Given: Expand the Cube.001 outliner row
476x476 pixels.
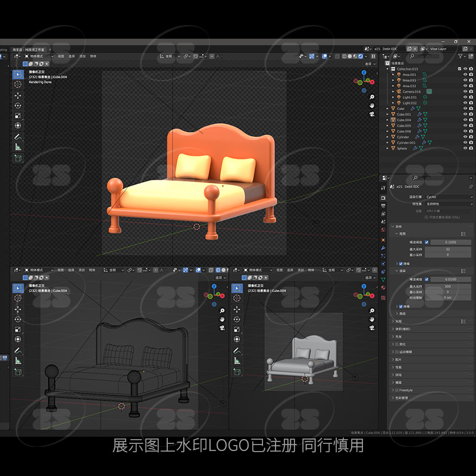Looking at the screenshot, I should pos(387,114).
